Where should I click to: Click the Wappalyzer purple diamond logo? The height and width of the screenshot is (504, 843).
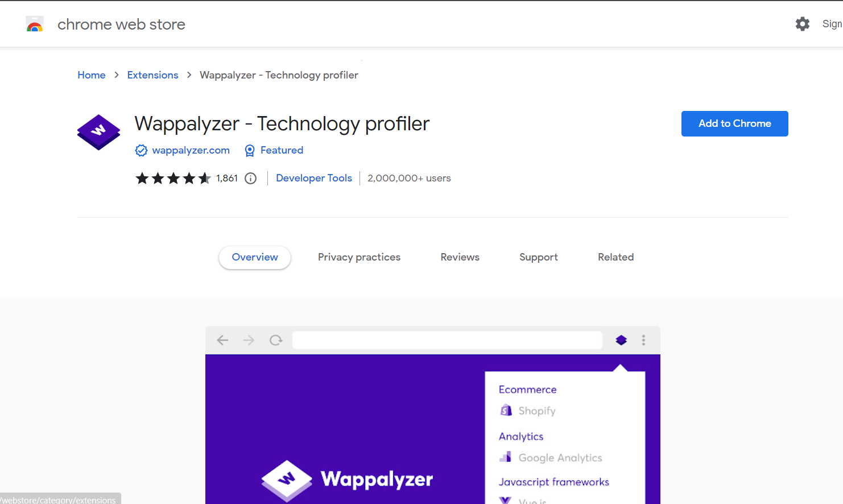99,133
